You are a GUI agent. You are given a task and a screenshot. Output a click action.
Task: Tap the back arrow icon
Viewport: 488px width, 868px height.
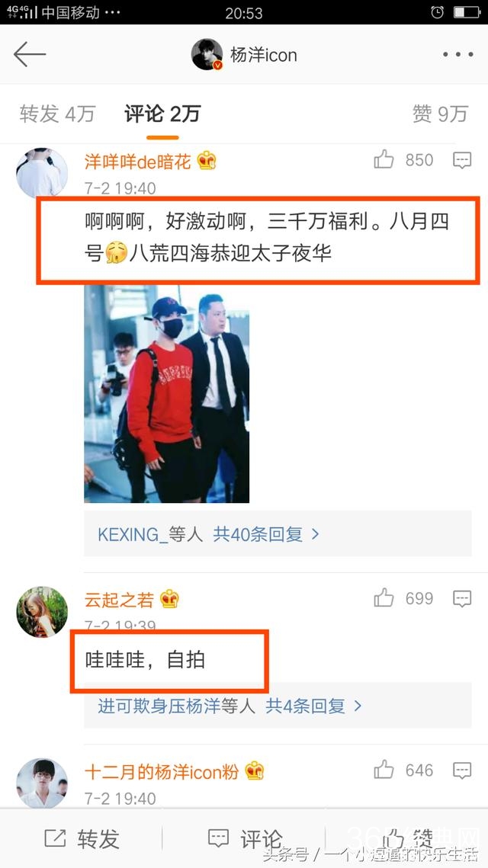30,54
